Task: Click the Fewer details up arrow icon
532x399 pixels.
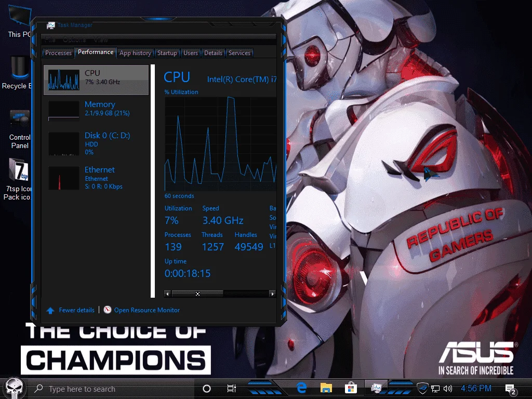Action: (50, 310)
